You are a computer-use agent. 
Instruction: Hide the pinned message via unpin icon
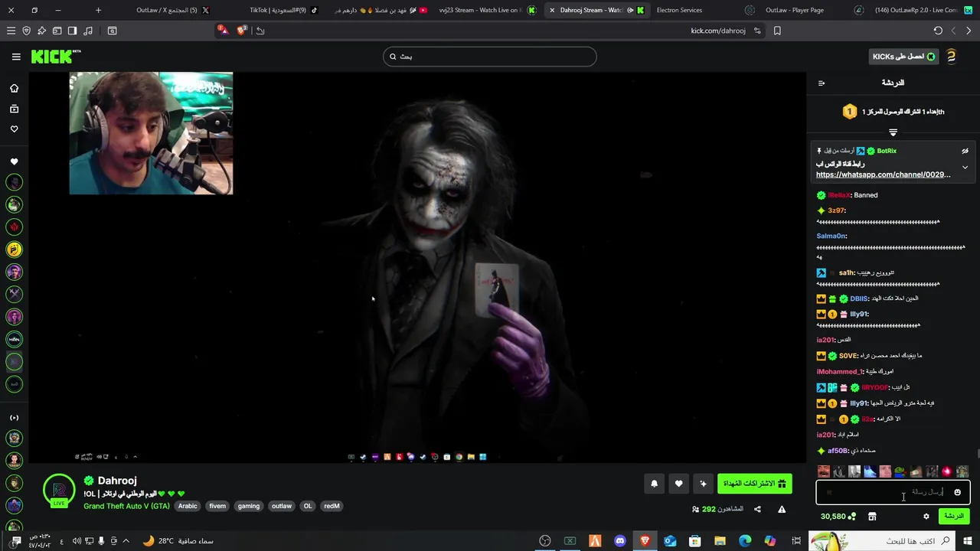click(x=965, y=151)
